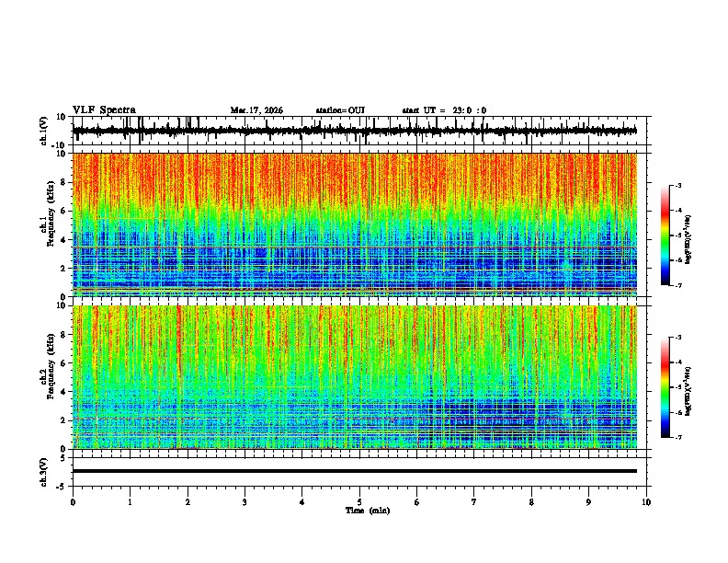728x563 pixels.
Task: Click the ch.2 frequency spectrogram panel
Action: 355,377
